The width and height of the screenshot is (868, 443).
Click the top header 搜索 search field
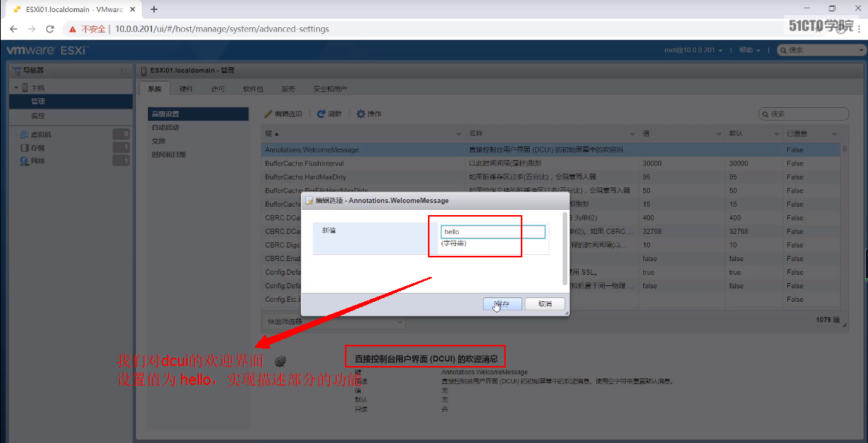[x=823, y=50]
